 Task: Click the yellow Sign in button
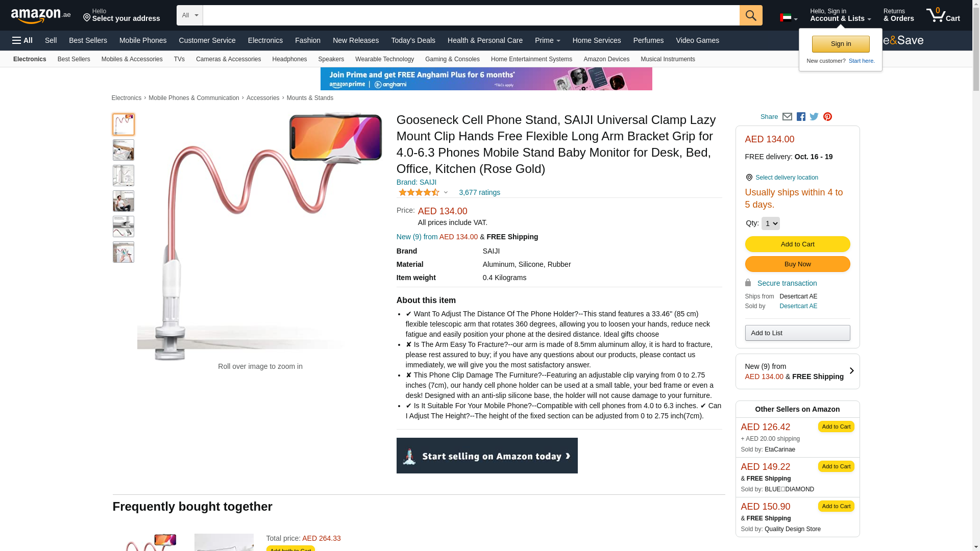[841, 44]
